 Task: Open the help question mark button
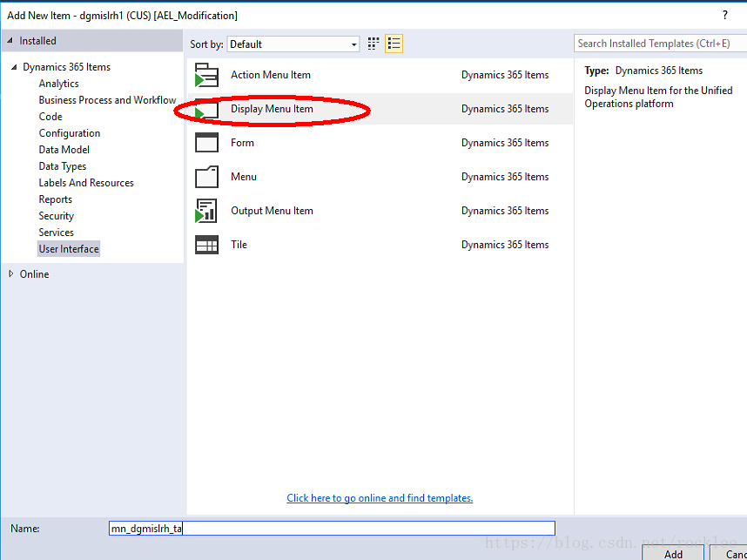(724, 16)
